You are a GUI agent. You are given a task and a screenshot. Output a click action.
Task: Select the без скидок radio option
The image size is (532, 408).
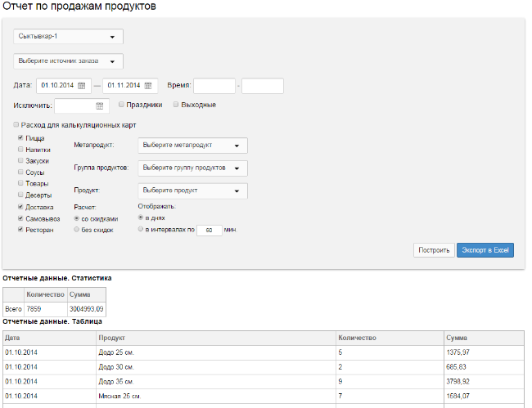pos(76,230)
